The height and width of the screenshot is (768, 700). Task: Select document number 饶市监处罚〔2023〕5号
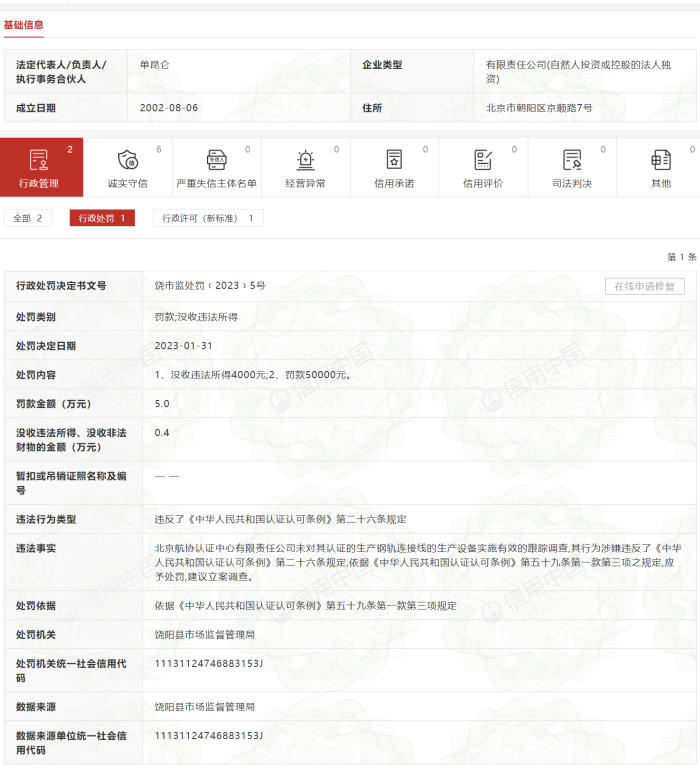click(210, 286)
